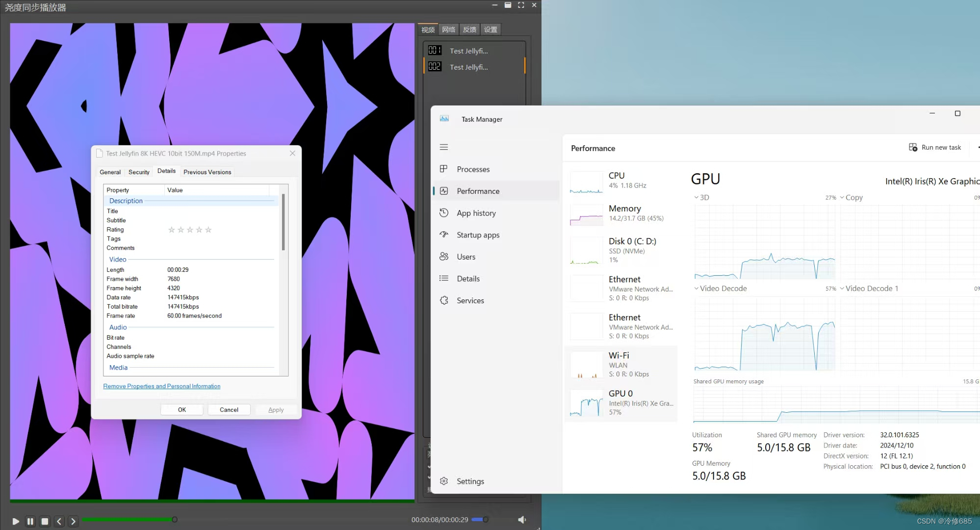980x530 pixels.
Task: Skip to the next video with the arrow
Action: [73, 521]
